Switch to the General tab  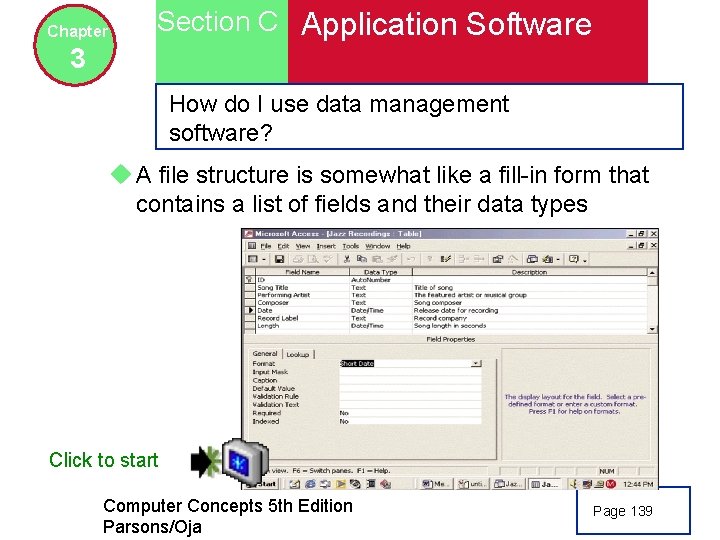(265, 354)
